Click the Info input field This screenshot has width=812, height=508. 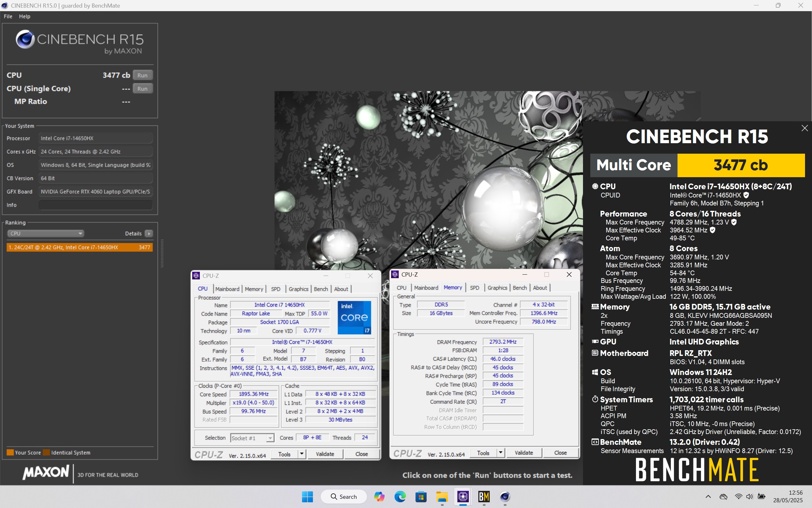(x=95, y=204)
